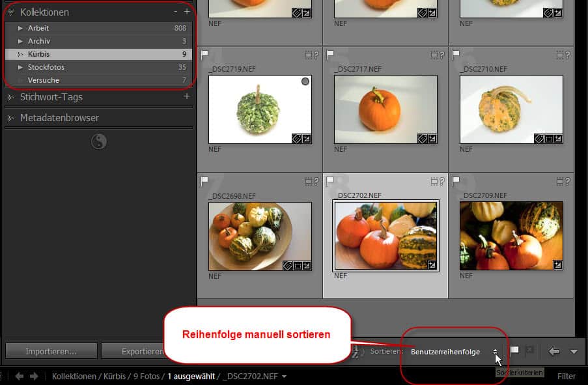Click the forward arrow in the filmstrip bar
This screenshot has width=588, height=385.
point(34,376)
